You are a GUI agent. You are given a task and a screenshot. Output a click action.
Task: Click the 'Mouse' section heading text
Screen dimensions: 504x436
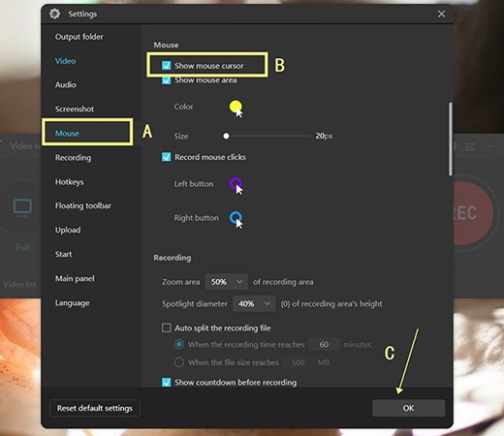(x=166, y=45)
